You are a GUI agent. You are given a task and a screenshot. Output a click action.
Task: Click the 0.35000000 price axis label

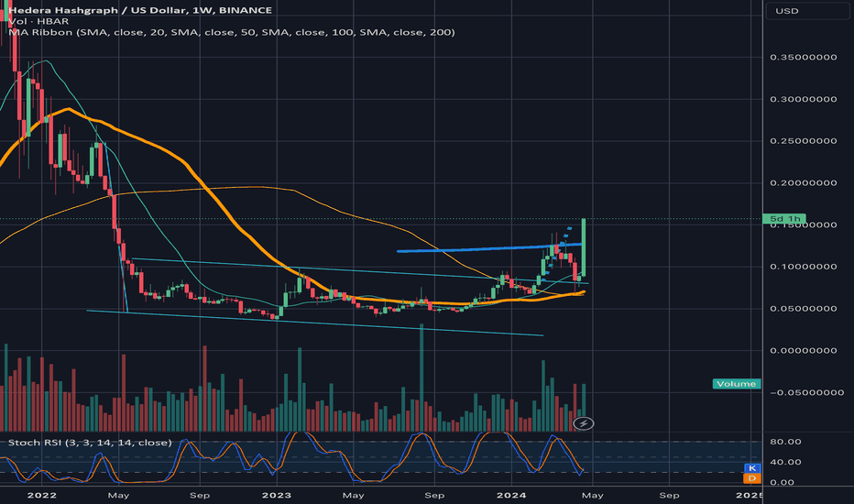[x=804, y=57]
